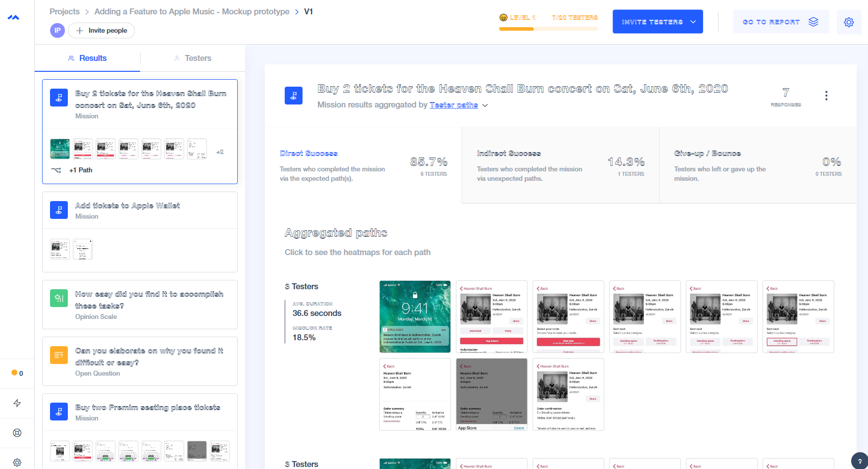Click the layers icon on Go To Report
This screenshot has height=469, width=868.
(814, 22)
